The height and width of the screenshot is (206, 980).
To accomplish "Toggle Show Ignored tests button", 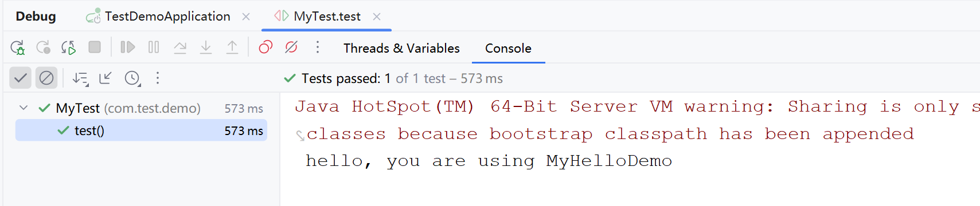I will click(x=46, y=78).
